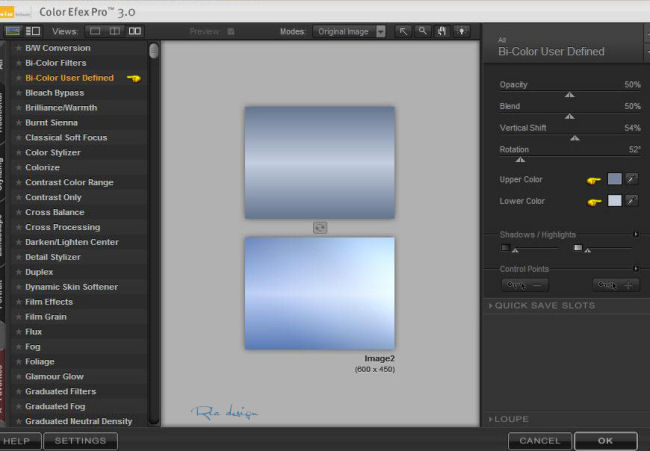Pick Upper Color with eyedropper
This screenshot has width=650, height=451.
632,179
